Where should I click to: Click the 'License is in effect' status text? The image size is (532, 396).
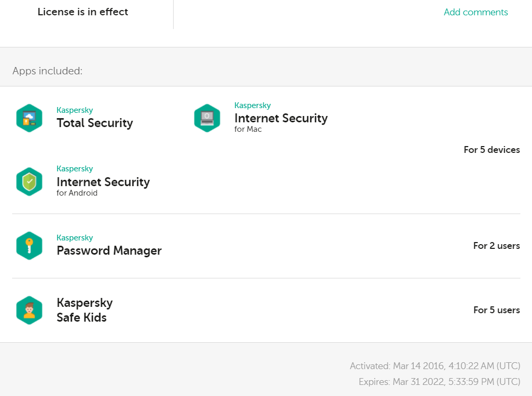(83, 12)
